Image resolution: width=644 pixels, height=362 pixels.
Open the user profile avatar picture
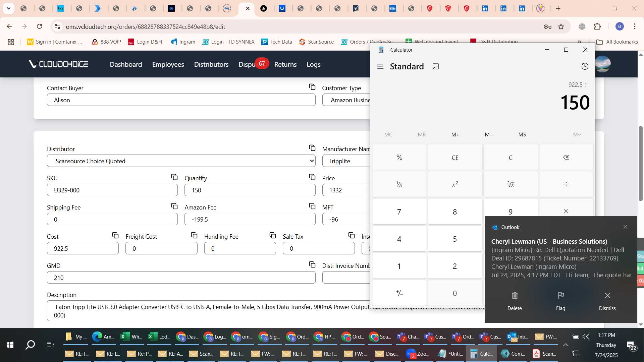point(603,64)
